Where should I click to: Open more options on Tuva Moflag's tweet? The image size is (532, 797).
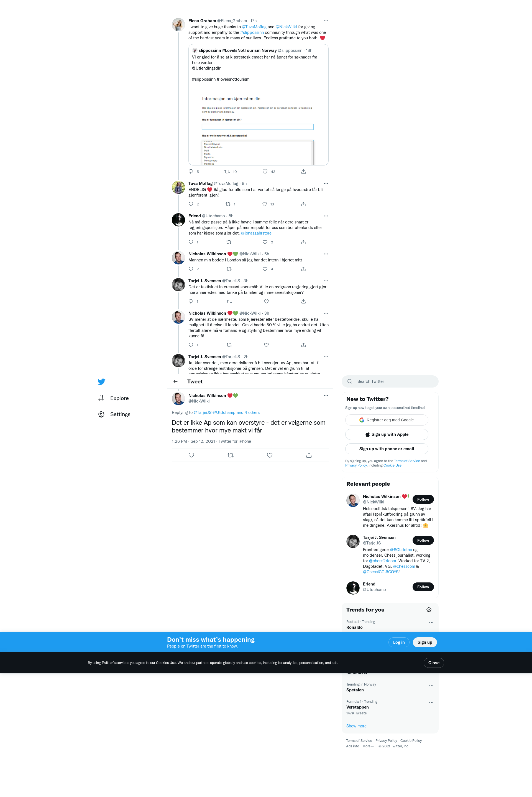326,183
